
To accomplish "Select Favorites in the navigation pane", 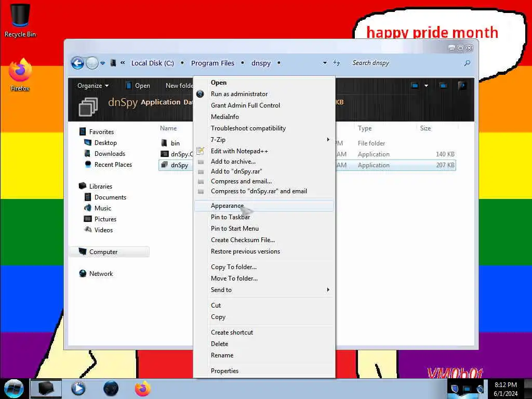I will point(101,131).
